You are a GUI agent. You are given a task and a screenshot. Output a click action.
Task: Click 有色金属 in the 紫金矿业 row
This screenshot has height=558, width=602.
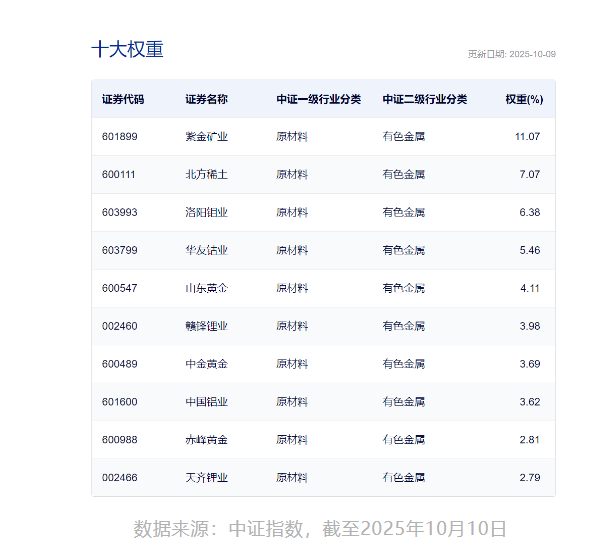point(404,137)
